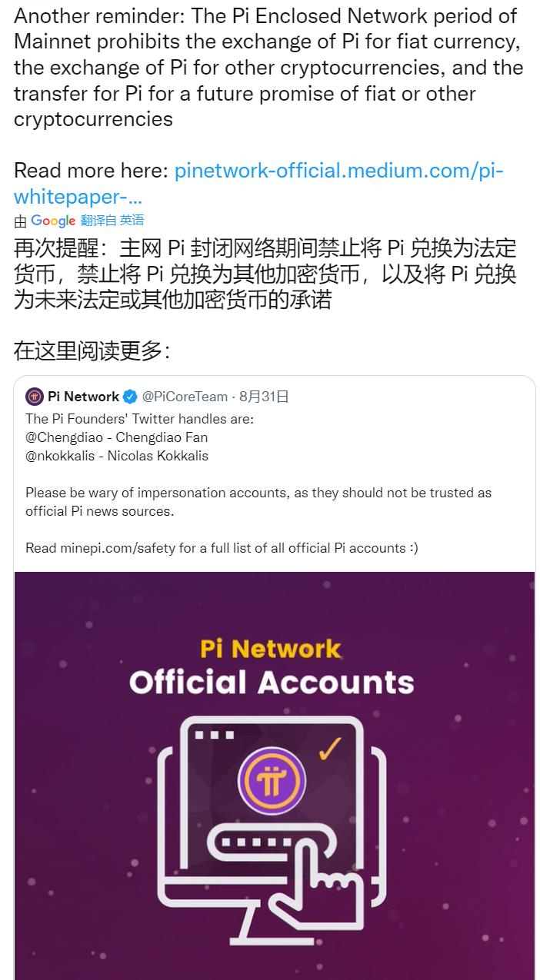Click the three window dots on monitor graphic

click(214, 735)
